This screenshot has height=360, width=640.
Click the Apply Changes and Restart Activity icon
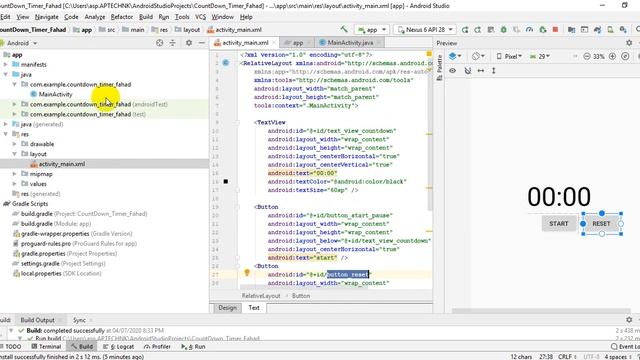(465, 30)
